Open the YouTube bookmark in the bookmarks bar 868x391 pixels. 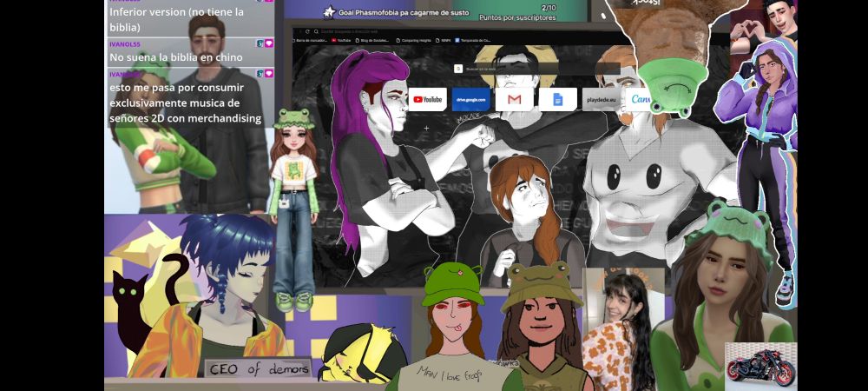341,41
